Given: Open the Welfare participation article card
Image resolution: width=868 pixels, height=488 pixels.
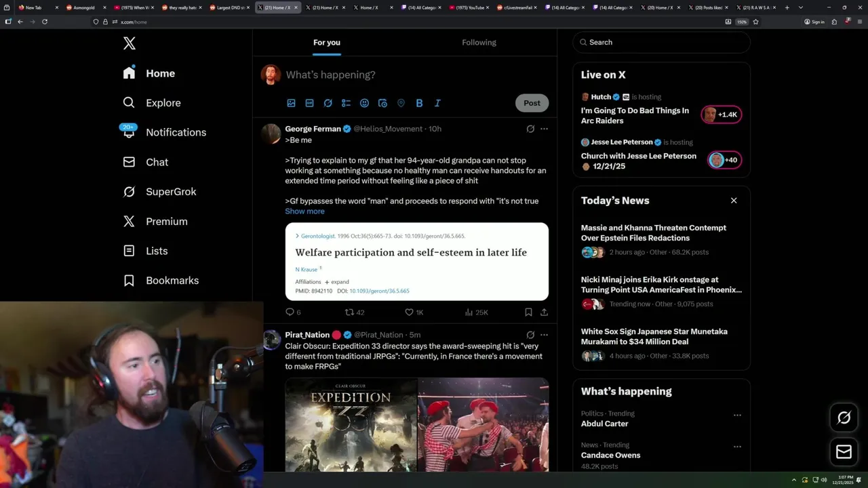Looking at the screenshot, I should click(416, 262).
